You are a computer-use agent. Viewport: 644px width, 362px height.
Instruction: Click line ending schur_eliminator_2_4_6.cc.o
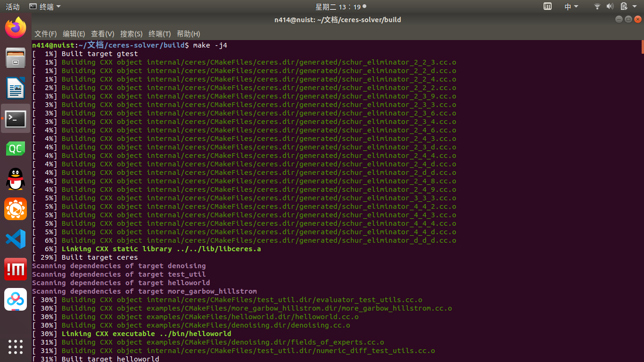244,130
